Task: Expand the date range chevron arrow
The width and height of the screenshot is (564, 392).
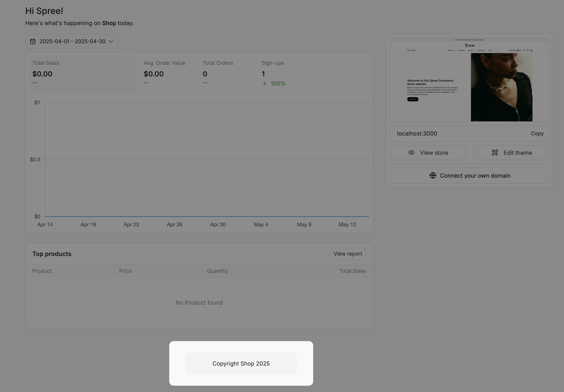Action: click(x=111, y=41)
